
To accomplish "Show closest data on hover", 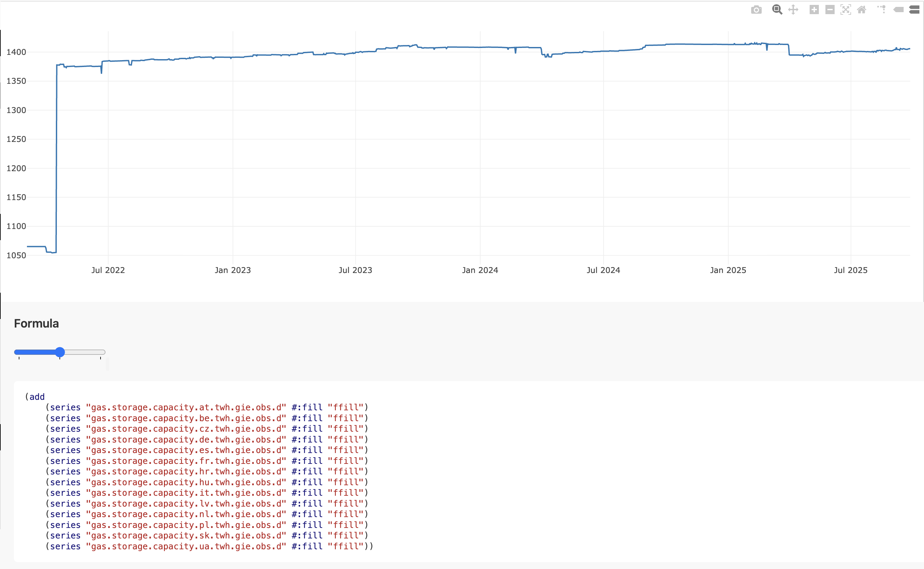I will tap(898, 10).
